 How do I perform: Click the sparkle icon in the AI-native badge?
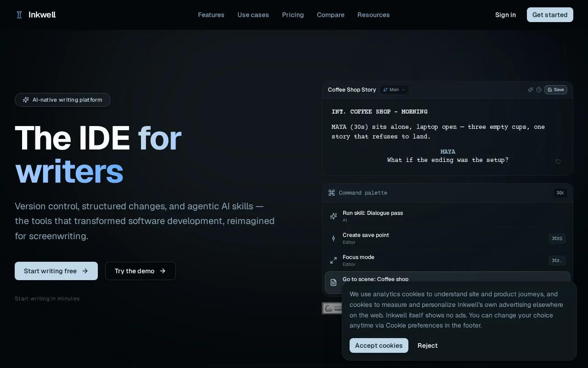[26, 100]
